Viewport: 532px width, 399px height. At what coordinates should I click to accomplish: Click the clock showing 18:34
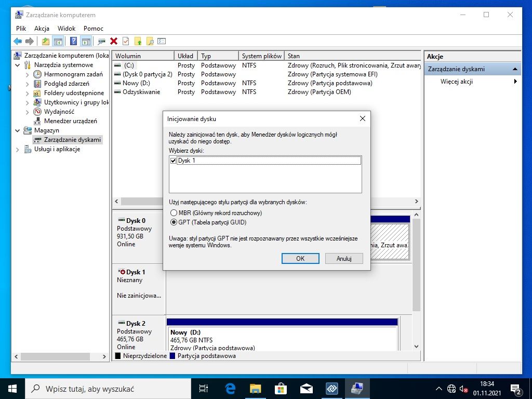tap(487, 384)
